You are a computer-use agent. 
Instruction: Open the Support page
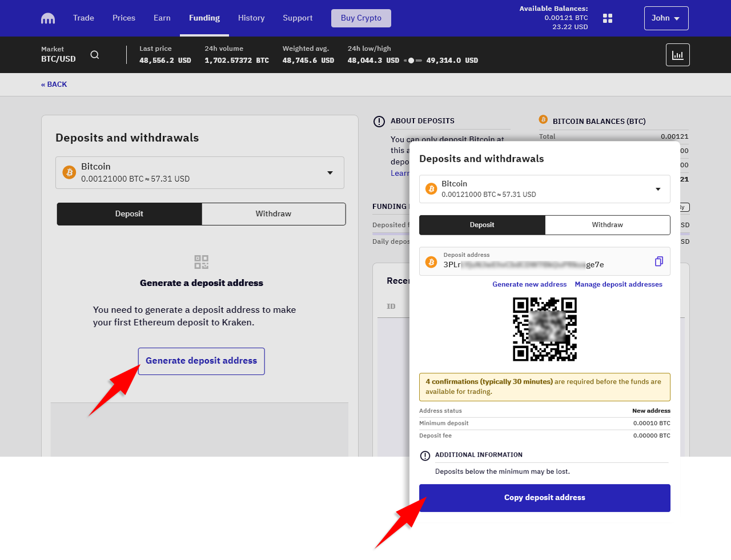298,18
